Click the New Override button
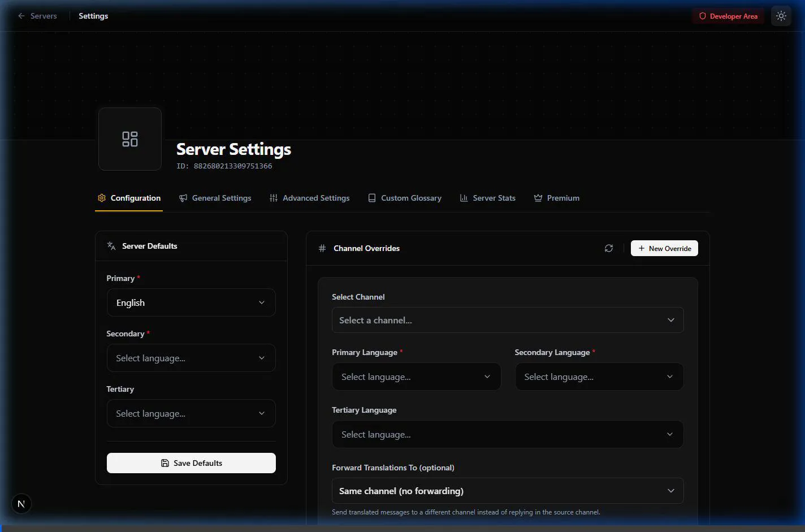The height and width of the screenshot is (532, 805). 664,248
